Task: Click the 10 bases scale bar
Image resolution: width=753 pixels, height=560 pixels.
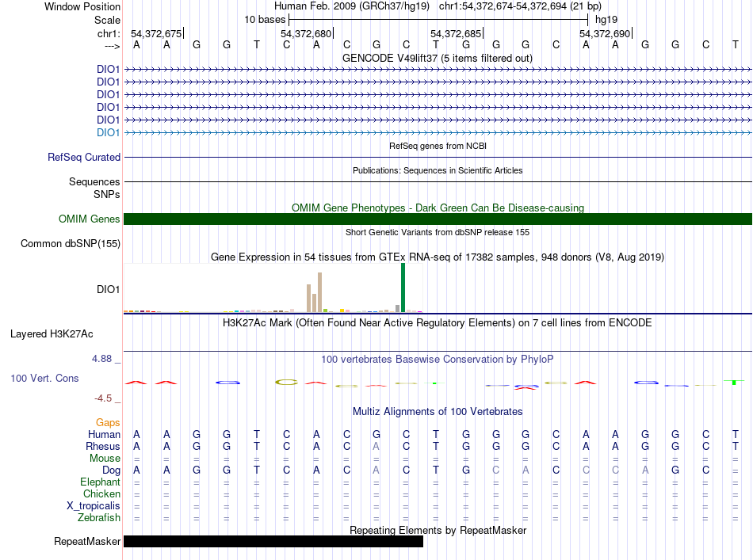Action: (438, 20)
